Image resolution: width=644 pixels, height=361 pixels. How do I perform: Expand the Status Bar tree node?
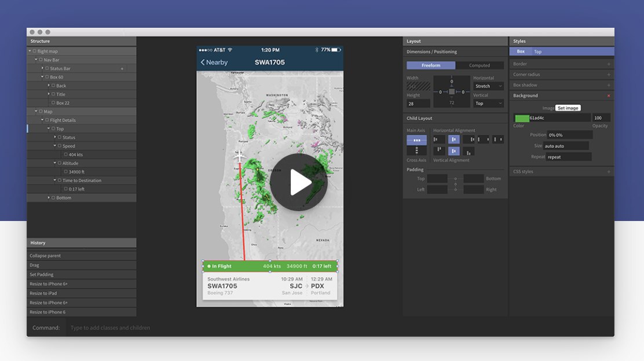(42, 68)
